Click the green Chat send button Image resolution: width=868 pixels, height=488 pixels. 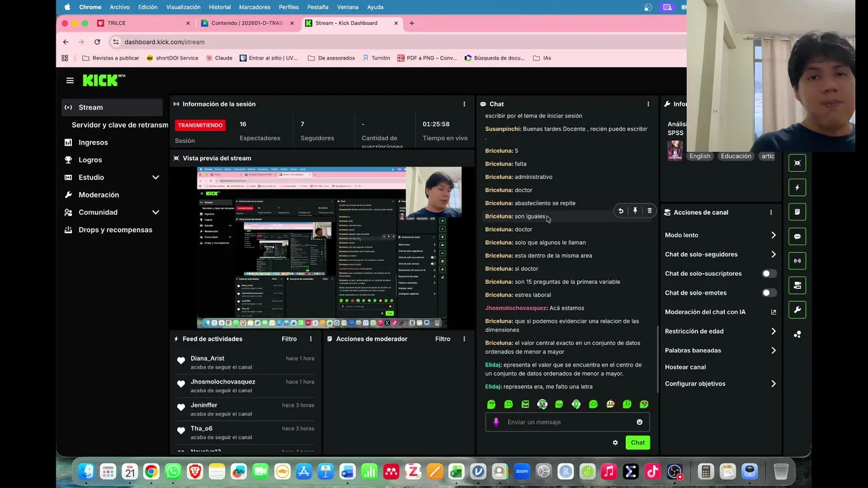click(x=637, y=443)
